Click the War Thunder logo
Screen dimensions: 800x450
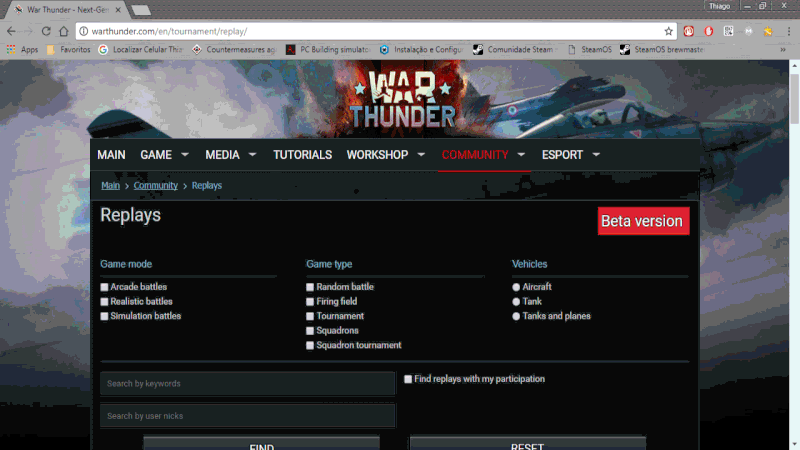(402, 99)
